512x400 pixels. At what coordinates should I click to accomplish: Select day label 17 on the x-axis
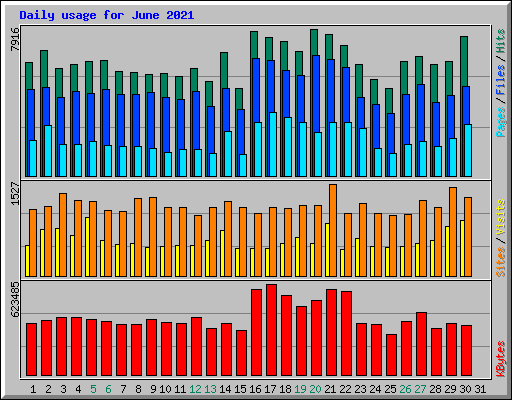pos(270,389)
